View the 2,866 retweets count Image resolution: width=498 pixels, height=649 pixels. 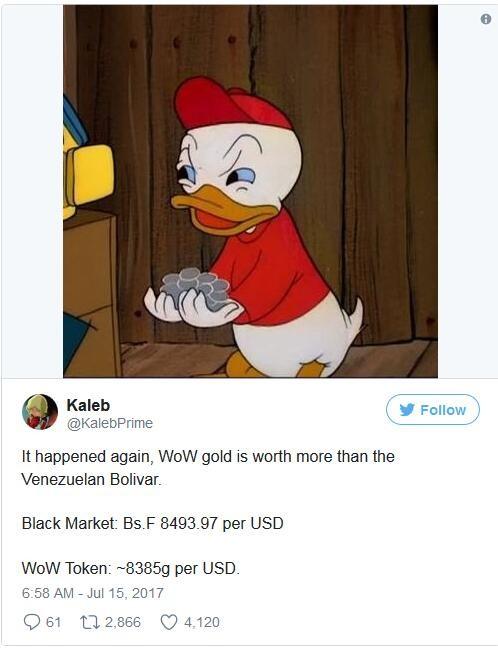123,622
